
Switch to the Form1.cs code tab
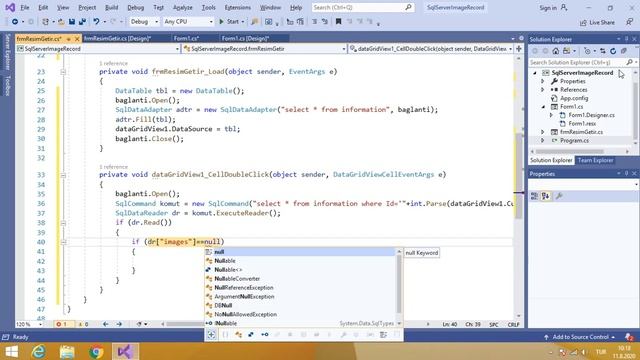click(186, 38)
